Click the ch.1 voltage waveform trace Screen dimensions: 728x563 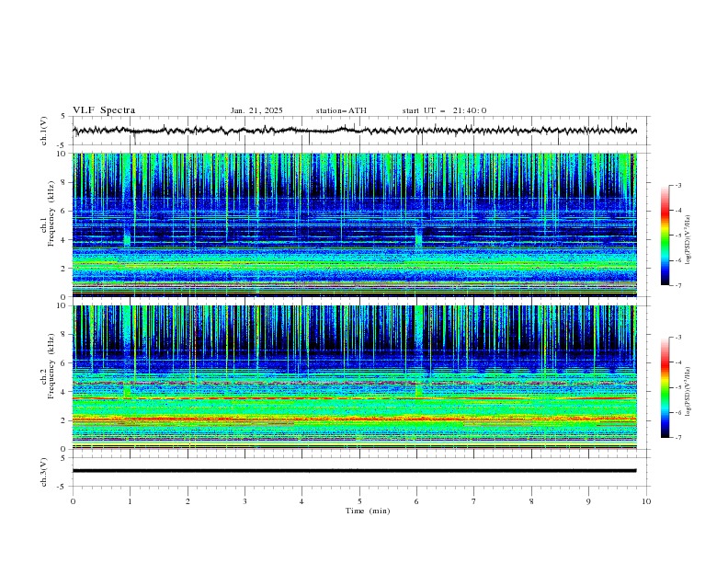click(354, 131)
